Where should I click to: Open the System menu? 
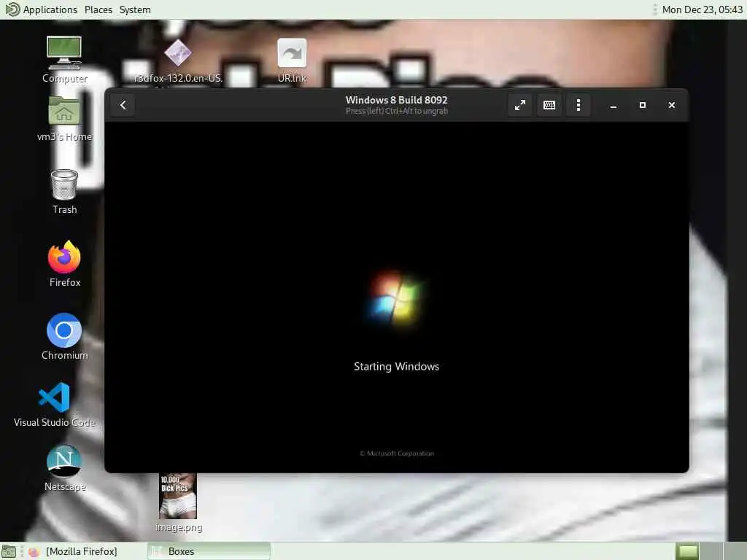[x=135, y=9]
